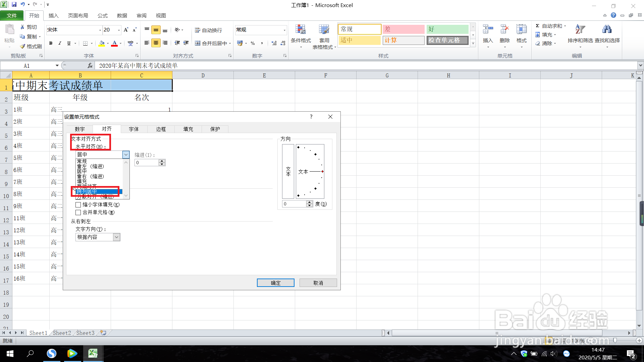Confirm the dialog with the OK button
Image resolution: width=644 pixels, height=362 pixels.
pyautogui.click(x=275, y=283)
